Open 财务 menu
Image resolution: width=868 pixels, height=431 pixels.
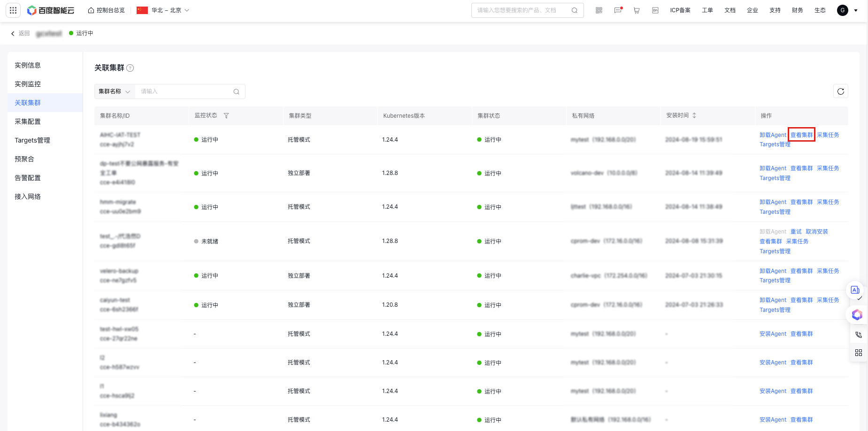click(798, 10)
